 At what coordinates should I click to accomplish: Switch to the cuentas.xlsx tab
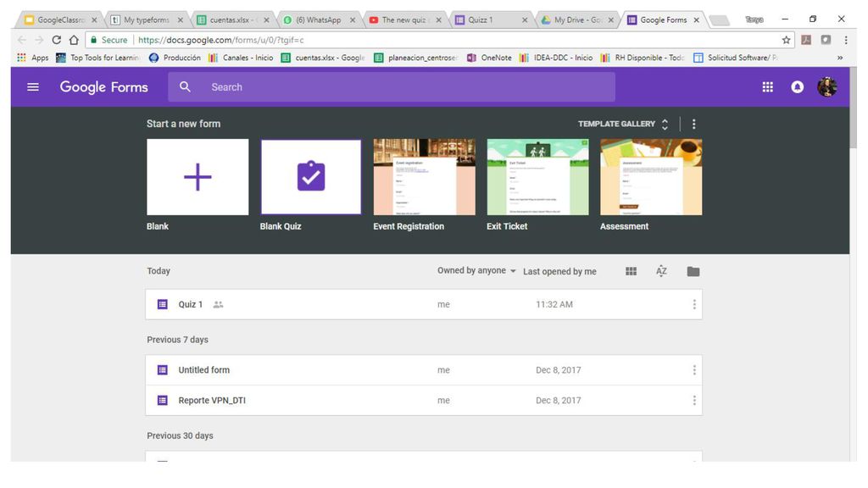click(x=232, y=20)
